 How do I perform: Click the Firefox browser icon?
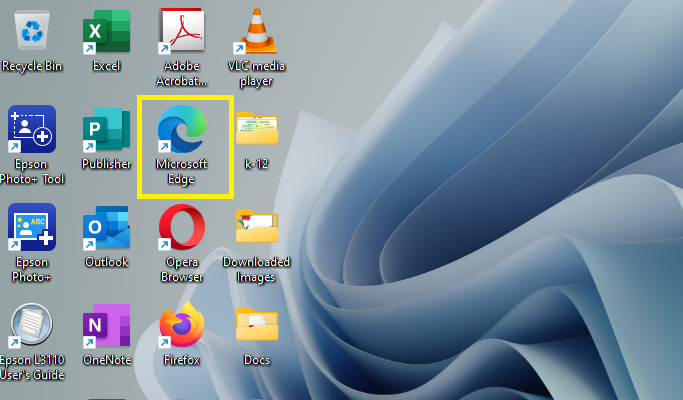tap(182, 325)
